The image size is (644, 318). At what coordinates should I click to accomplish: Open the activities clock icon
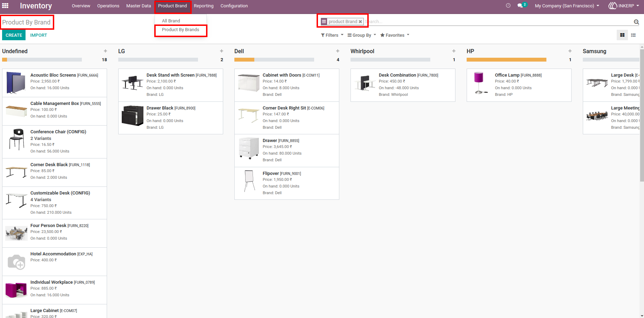[508, 6]
